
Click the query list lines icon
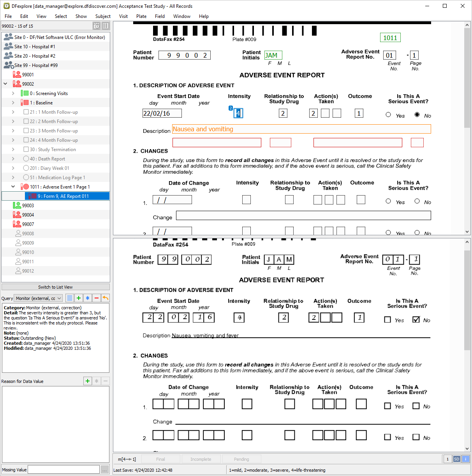pos(70,298)
